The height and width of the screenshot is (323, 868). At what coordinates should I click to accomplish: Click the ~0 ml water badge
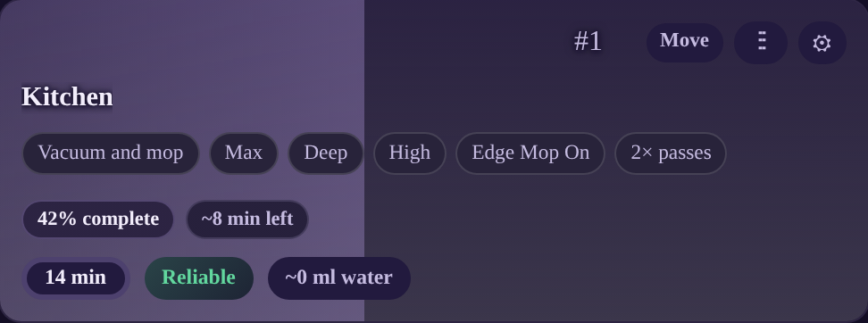(338, 278)
